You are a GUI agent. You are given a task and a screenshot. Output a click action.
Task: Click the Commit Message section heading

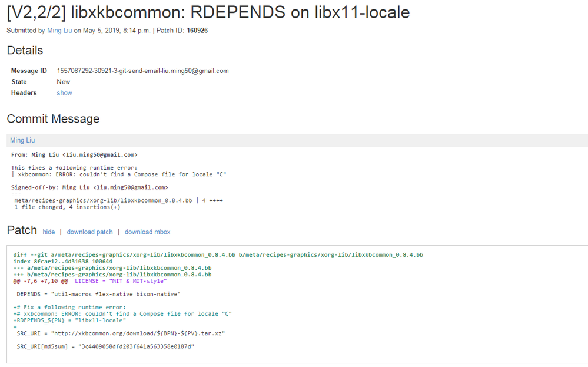click(53, 119)
